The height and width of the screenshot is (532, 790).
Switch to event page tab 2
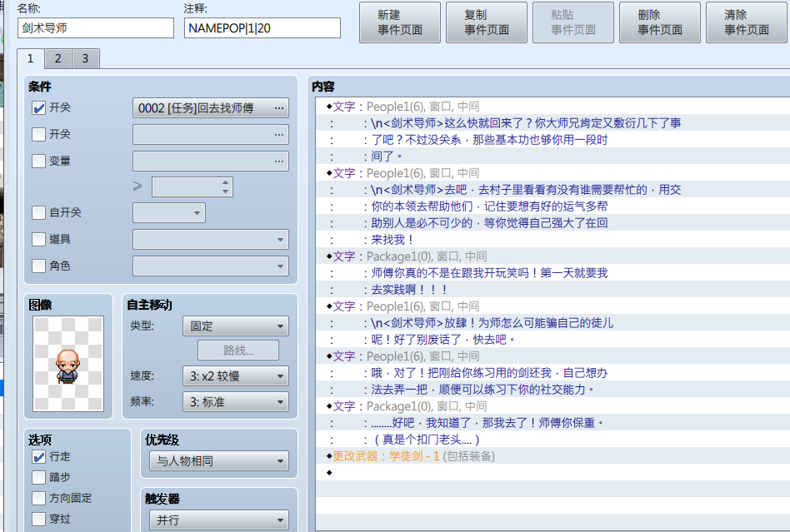pos(58,59)
